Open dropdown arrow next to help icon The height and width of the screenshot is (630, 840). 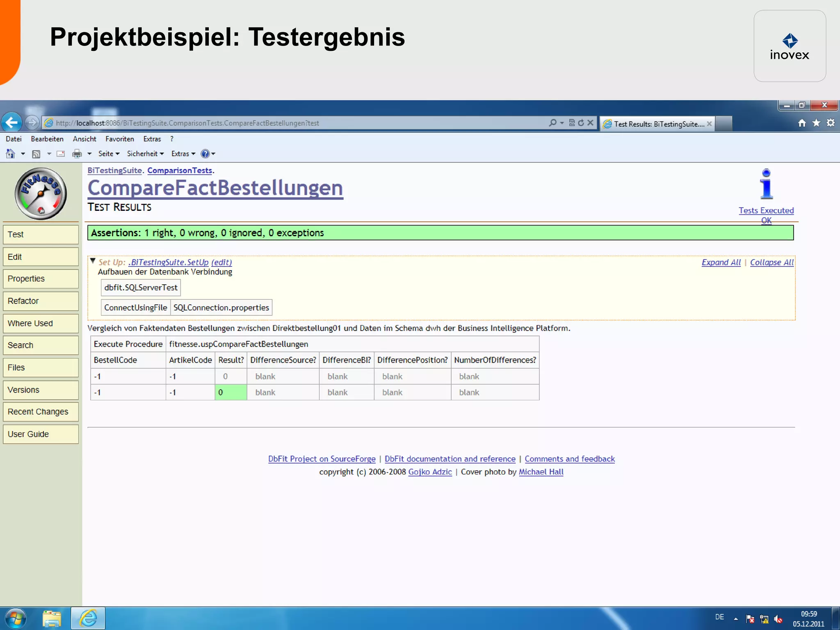pyautogui.click(x=213, y=154)
